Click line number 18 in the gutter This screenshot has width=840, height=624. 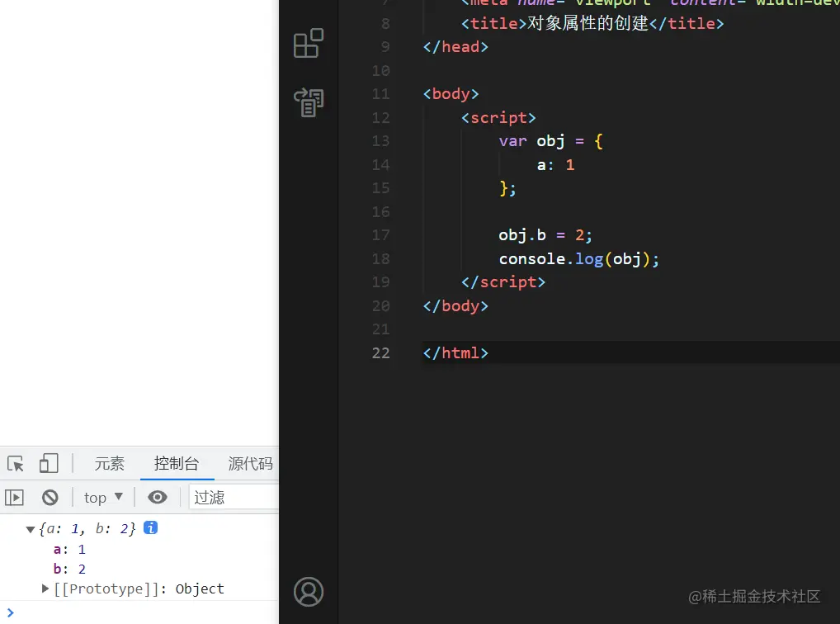381,258
